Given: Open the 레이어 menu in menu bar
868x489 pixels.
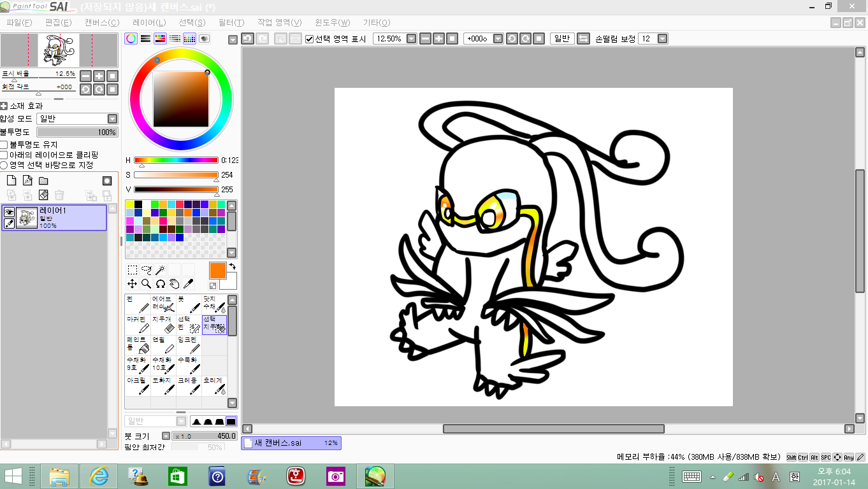Looking at the screenshot, I should 149,22.
